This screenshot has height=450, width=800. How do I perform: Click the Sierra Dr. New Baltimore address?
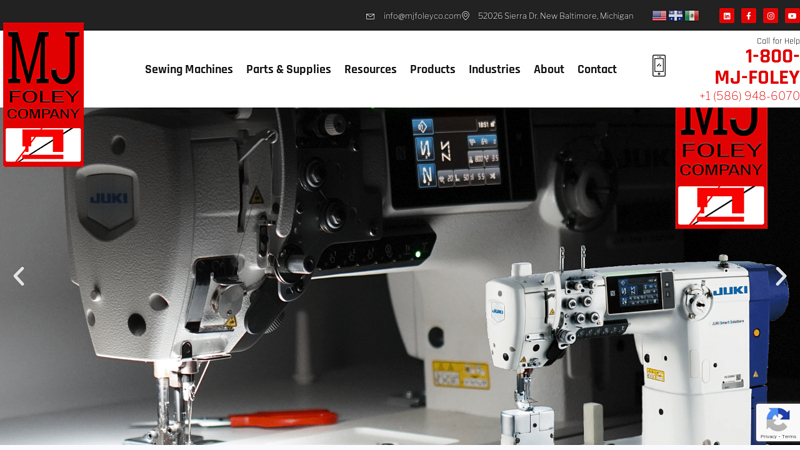click(x=556, y=16)
